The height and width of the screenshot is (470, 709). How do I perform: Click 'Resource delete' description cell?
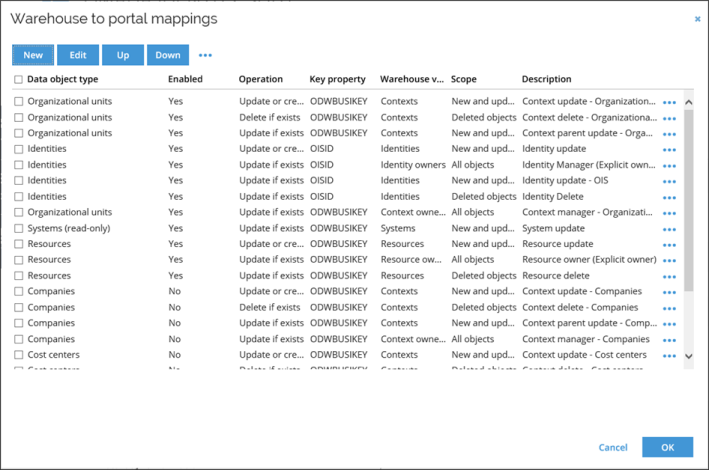pyautogui.click(x=556, y=275)
